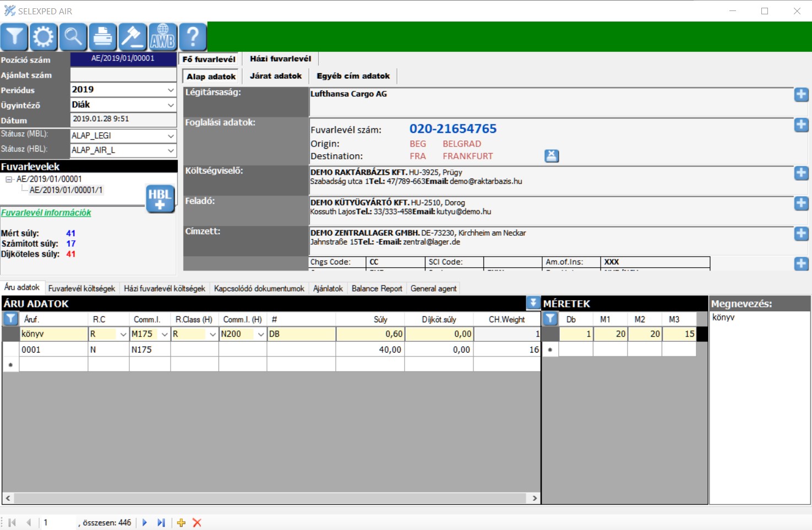Open the Ajánlatok tab
812x530 pixels.
328,288
